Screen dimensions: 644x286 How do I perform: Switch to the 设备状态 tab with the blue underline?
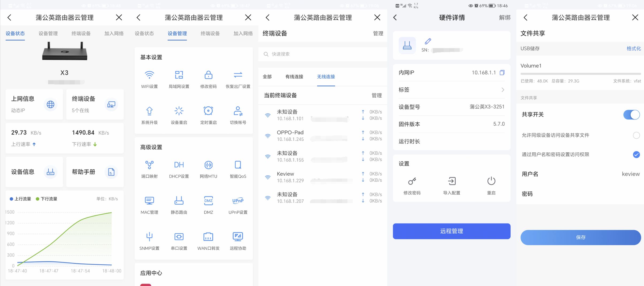coord(15,34)
